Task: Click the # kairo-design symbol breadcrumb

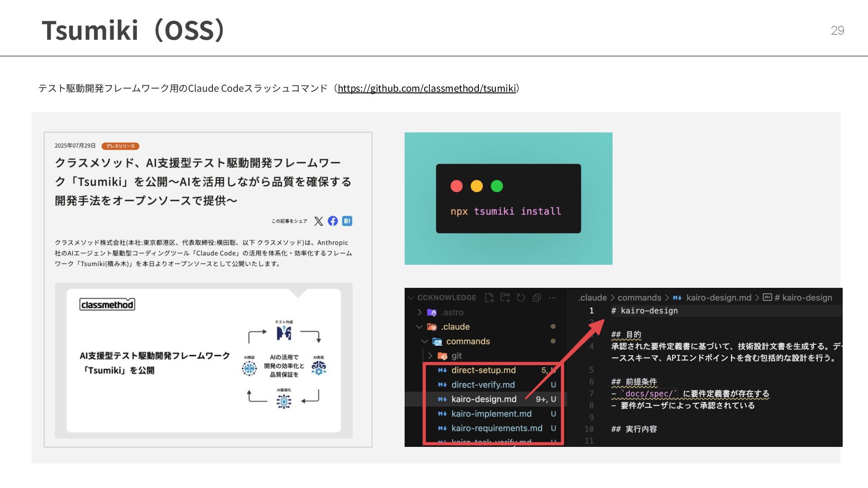Action: [803, 298]
